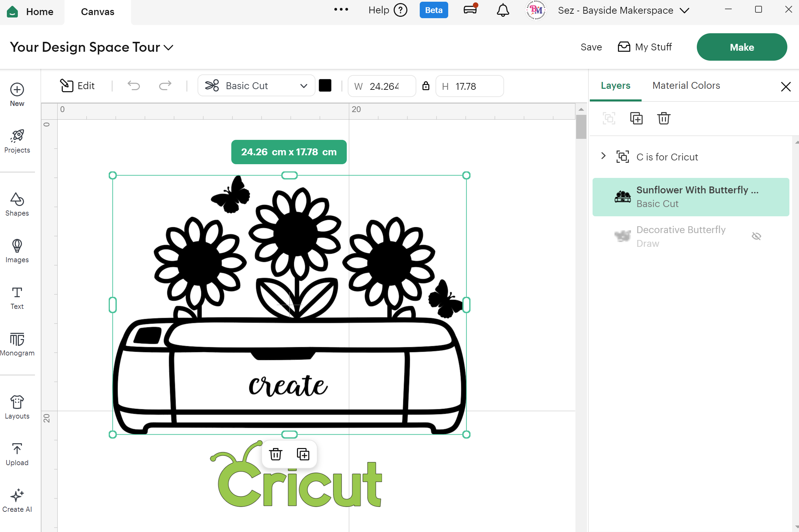Select the Text tool
The image size is (799, 532).
[x=17, y=298]
